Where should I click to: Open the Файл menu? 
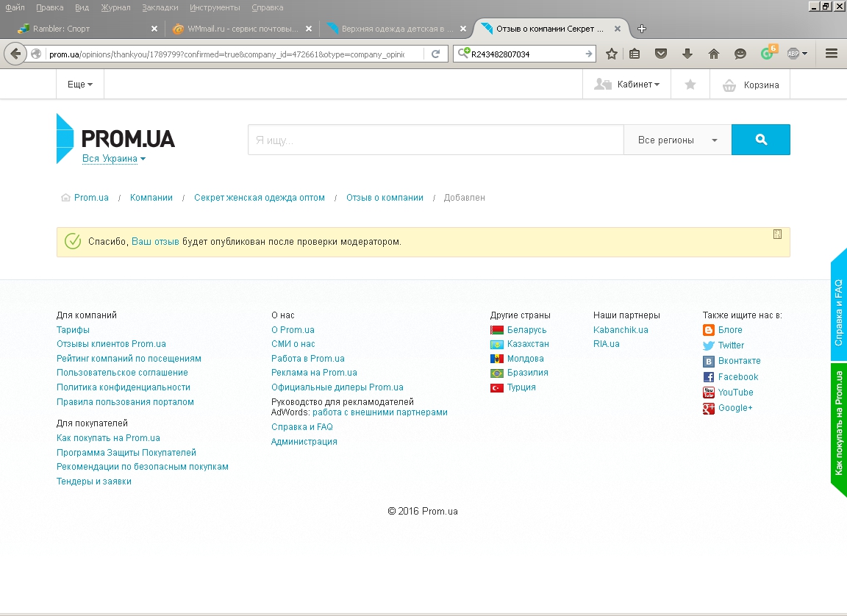tap(15, 7)
